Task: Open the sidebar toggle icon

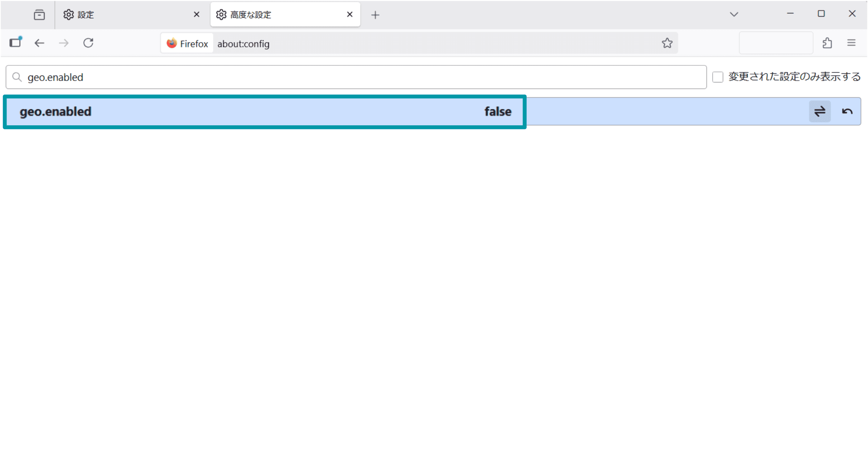Action: pos(16,42)
